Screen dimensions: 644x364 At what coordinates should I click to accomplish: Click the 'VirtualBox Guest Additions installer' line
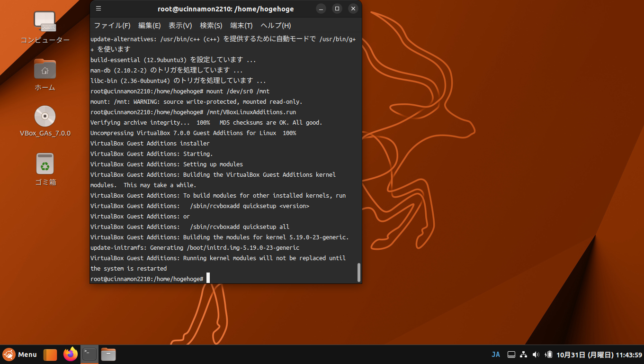(x=150, y=143)
